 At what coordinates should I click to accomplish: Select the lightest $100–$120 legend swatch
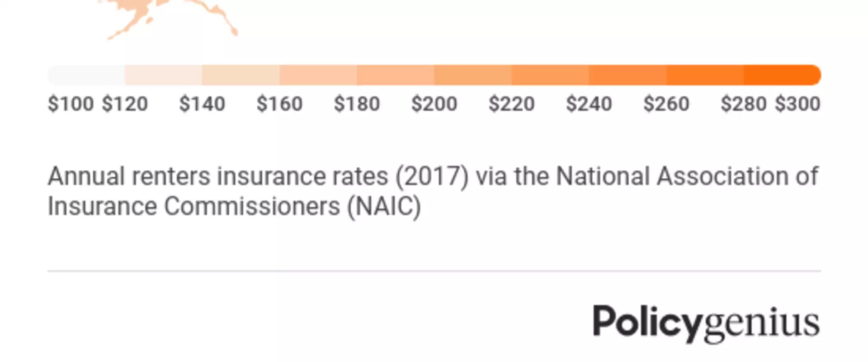[86, 75]
